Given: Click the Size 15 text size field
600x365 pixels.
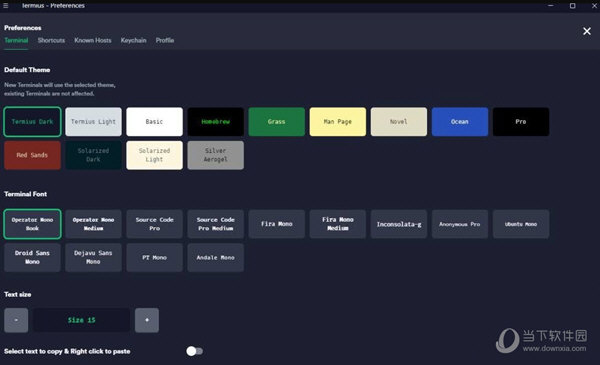Looking at the screenshot, I should 82,320.
